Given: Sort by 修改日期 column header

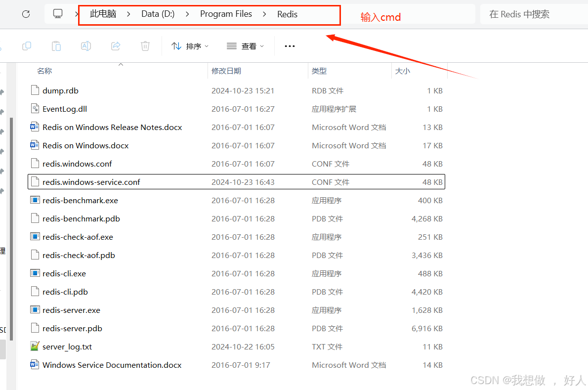Looking at the screenshot, I should pyautogui.click(x=226, y=71).
